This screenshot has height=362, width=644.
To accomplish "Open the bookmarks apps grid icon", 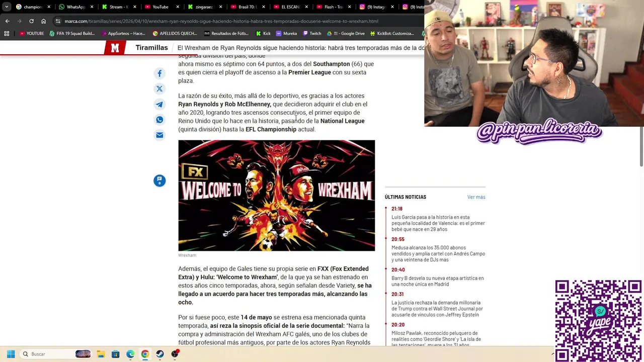I will point(7,34).
